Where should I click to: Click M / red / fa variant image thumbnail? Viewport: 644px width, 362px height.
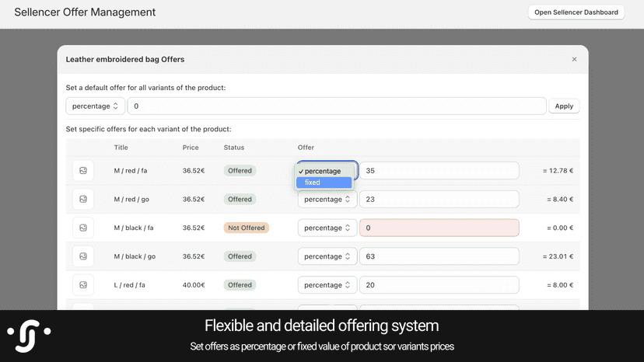[x=83, y=170]
